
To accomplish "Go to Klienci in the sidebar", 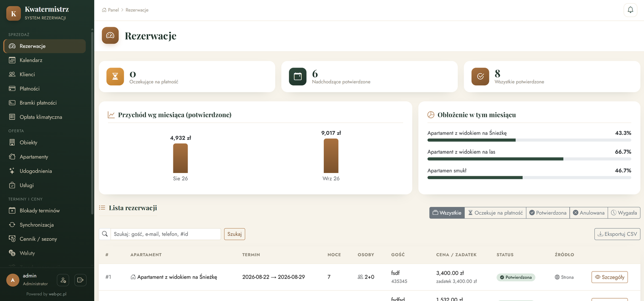I will (x=45, y=75).
